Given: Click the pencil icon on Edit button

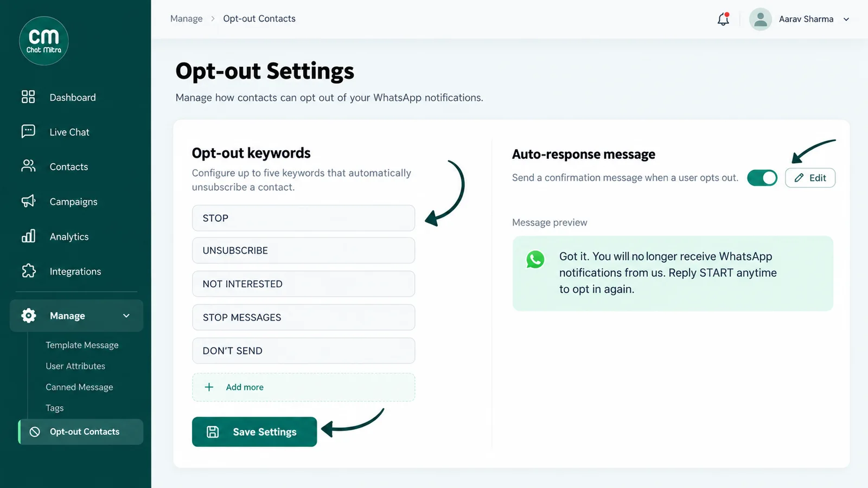Looking at the screenshot, I should pyautogui.click(x=799, y=178).
